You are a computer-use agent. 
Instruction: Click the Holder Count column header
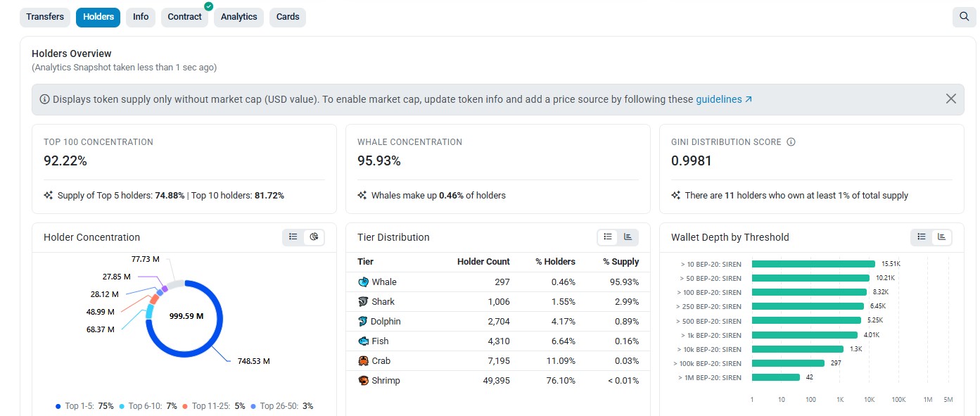click(x=483, y=262)
